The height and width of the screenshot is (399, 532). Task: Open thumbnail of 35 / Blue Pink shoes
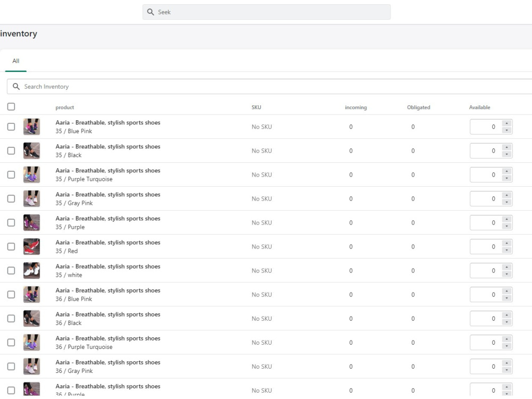[x=31, y=127]
